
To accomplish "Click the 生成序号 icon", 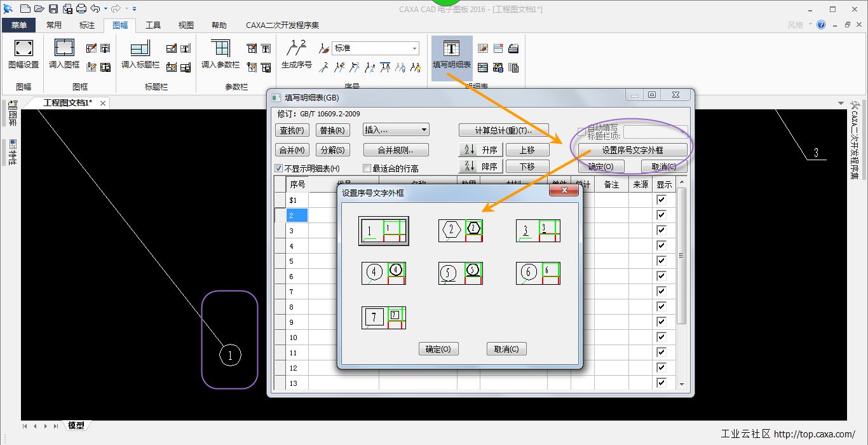I will coord(296,48).
